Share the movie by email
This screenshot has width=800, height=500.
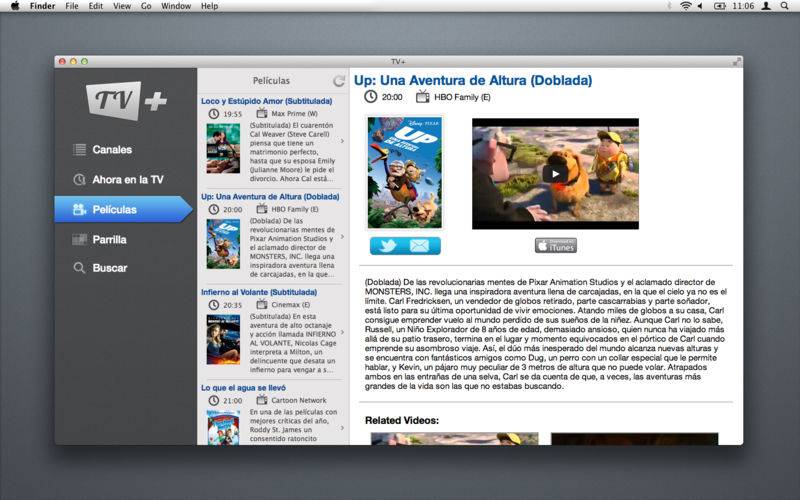[x=420, y=246]
